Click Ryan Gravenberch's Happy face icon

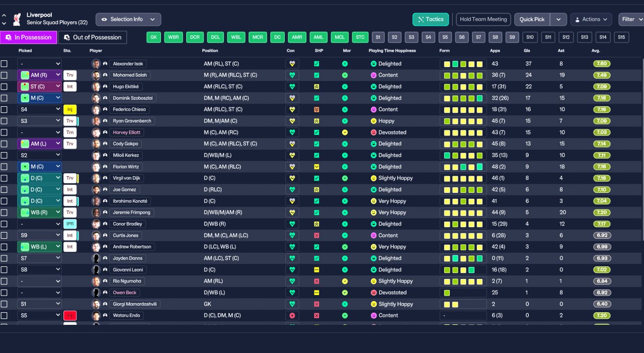(374, 121)
